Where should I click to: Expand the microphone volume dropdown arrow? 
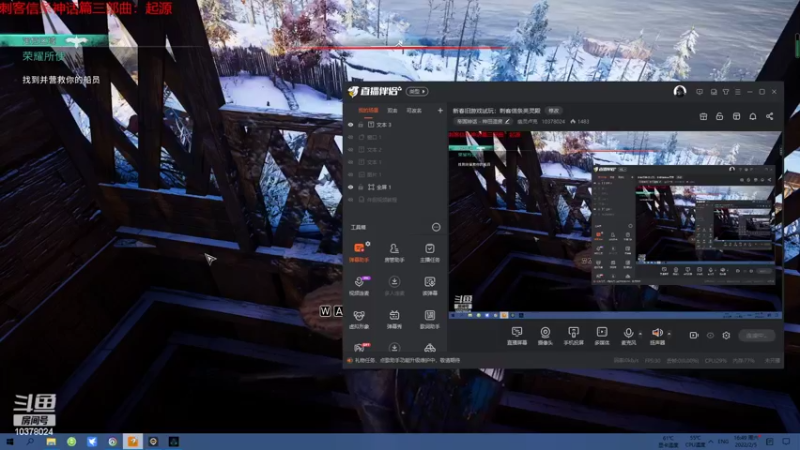click(x=640, y=334)
